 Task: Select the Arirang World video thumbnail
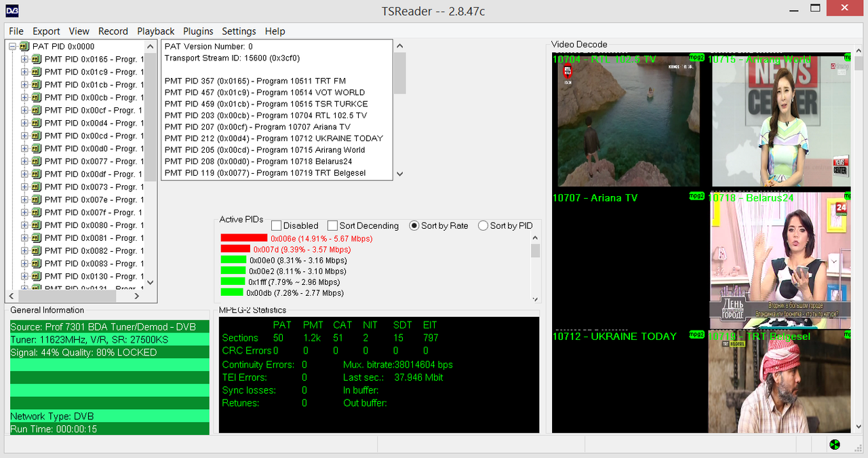click(780, 121)
